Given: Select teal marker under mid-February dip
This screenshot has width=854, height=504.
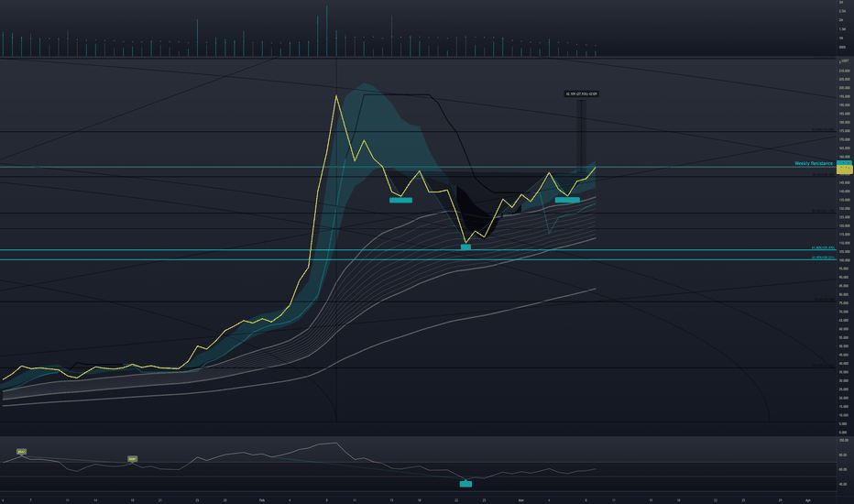Looking at the screenshot, I should [400, 200].
